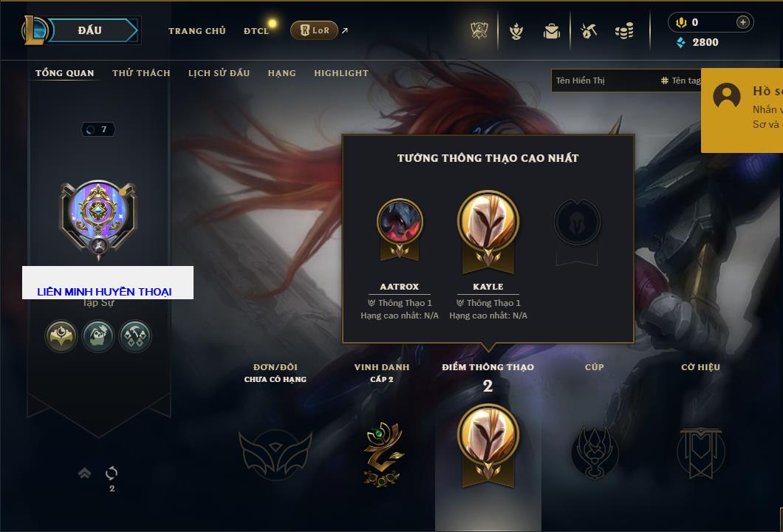Click the Aatrox mastery icon
This screenshot has width=783, height=532.
coord(400,230)
